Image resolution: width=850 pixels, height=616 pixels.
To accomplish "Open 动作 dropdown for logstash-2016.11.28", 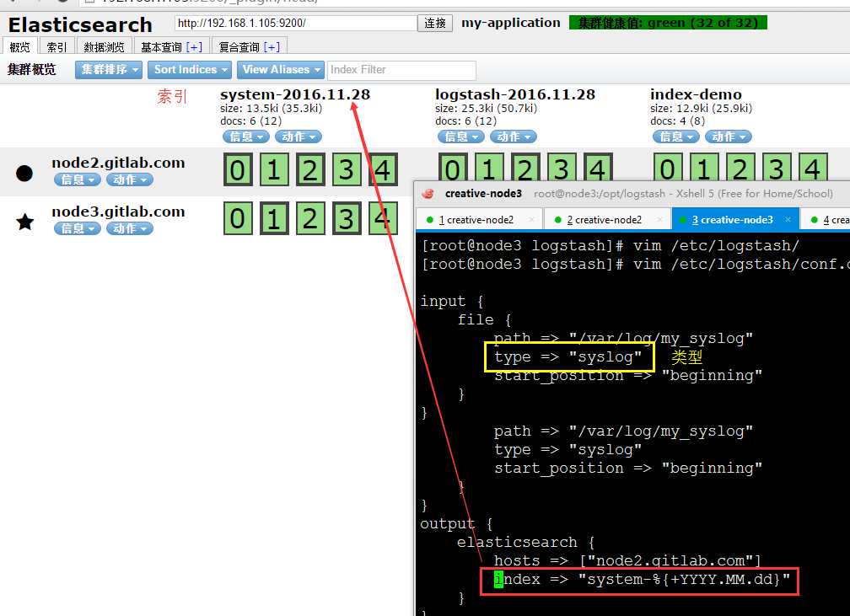I will [514, 137].
